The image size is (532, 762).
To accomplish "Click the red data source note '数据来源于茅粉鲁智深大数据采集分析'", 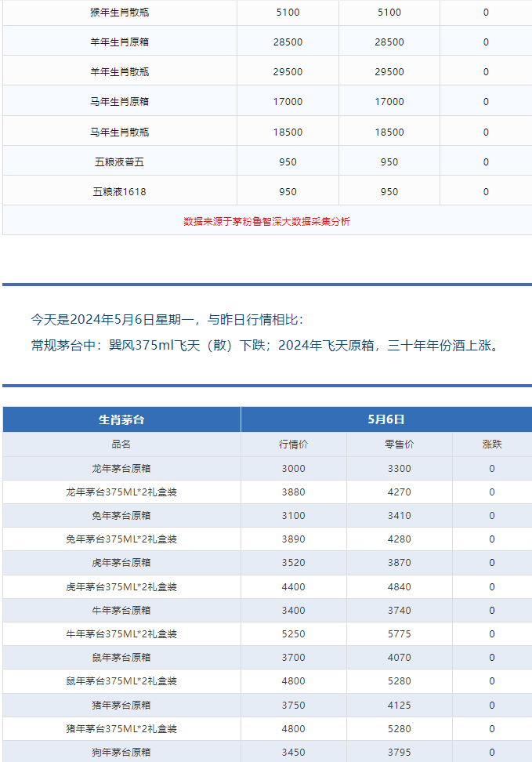I will (x=266, y=222).
